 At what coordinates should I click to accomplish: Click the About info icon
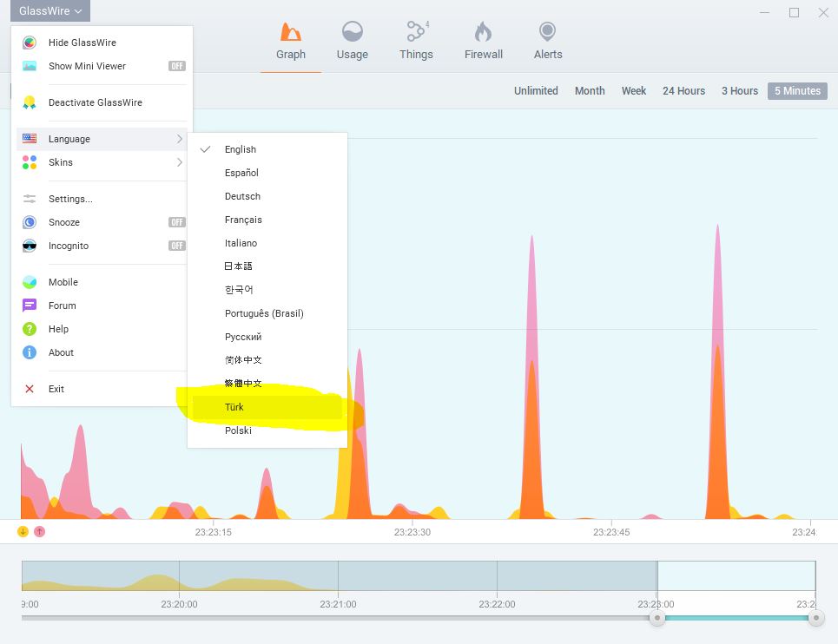(30, 352)
